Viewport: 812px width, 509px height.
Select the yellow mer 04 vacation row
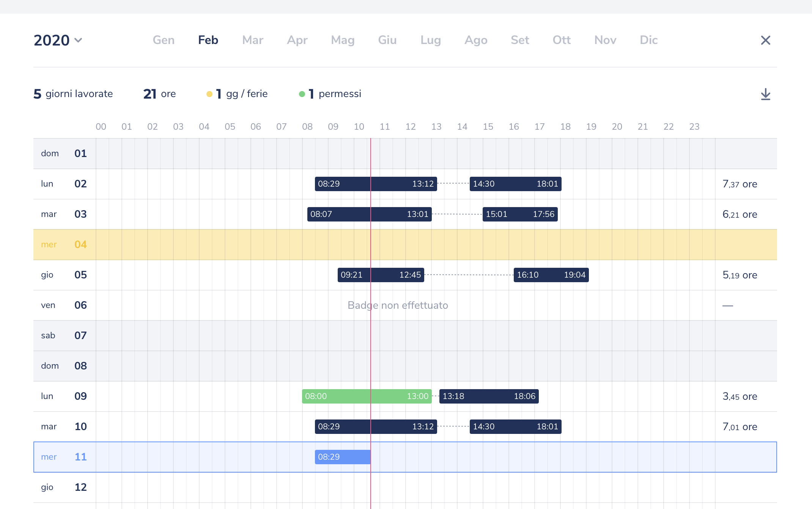click(405, 245)
